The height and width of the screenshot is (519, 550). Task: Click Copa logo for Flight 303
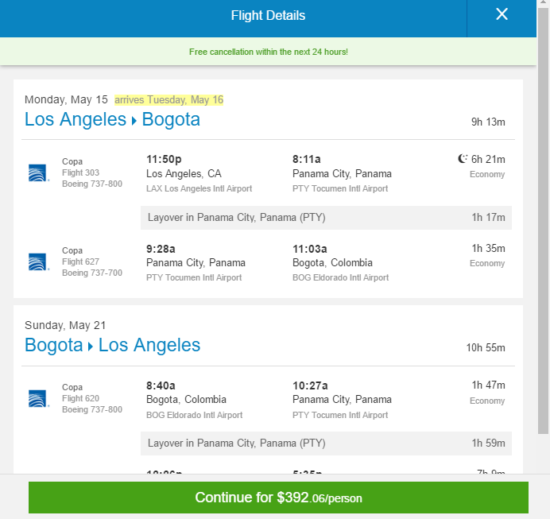(38, 173)
